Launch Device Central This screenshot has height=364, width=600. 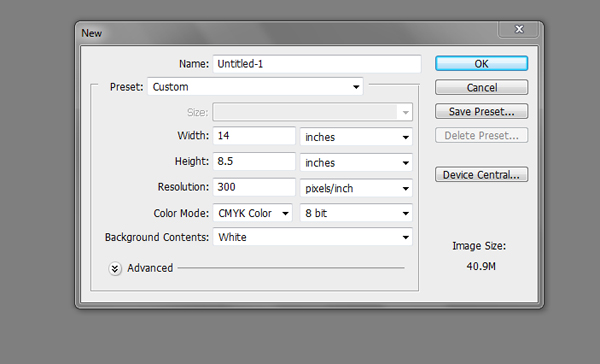(481, 175)
